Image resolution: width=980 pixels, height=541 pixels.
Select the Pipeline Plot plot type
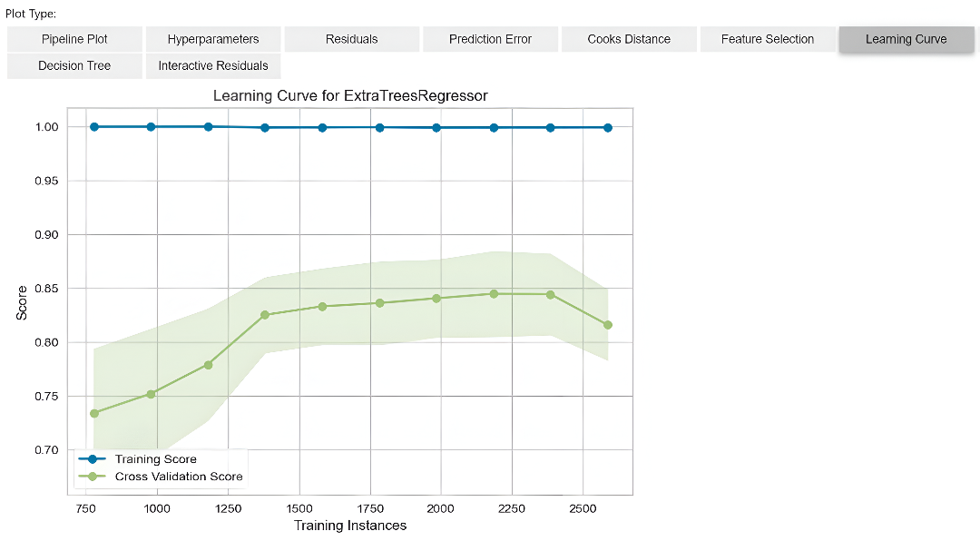click(x=74, y=39)
